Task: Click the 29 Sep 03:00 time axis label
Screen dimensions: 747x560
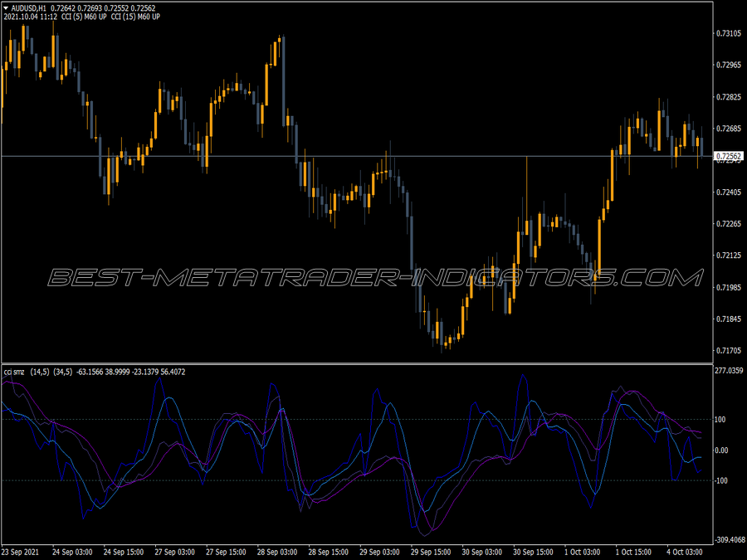Action: [x=379, y=553]
